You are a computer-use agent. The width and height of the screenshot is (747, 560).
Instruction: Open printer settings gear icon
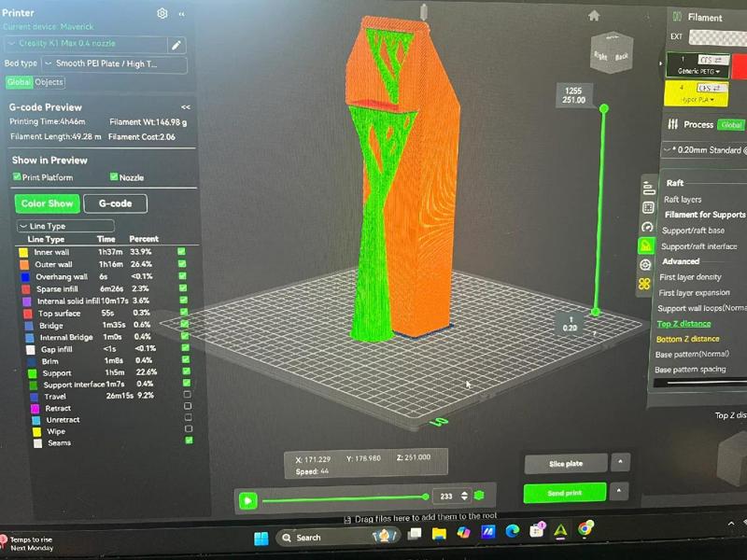(x=162, y=13)
